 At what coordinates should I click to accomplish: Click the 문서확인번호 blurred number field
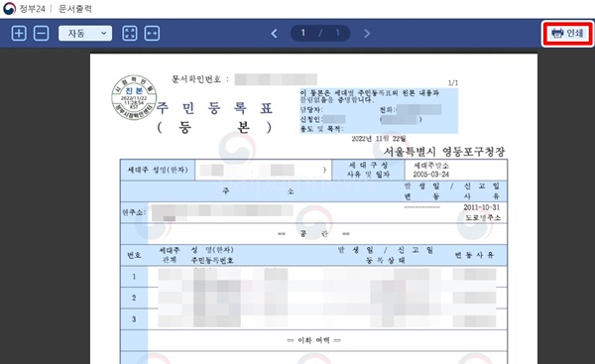[276, 79]
